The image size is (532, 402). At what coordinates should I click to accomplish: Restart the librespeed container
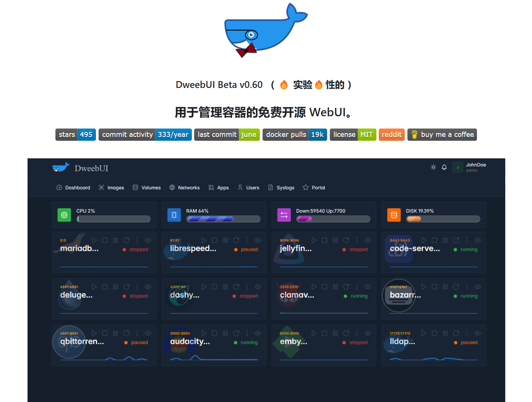pyautogui.click(x=236, y=240)
